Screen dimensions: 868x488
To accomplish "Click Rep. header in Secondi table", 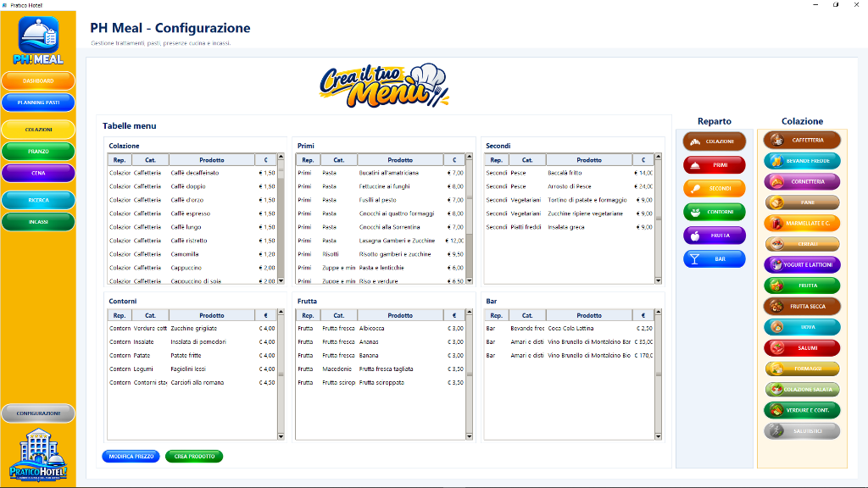I will 497,160.
